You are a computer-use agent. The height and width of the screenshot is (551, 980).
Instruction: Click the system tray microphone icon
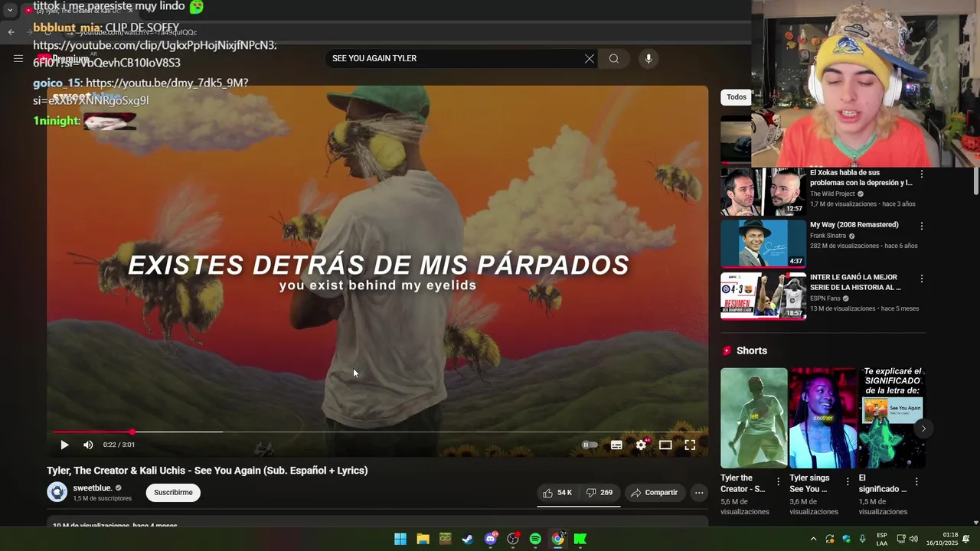click(x=863, y=539)
